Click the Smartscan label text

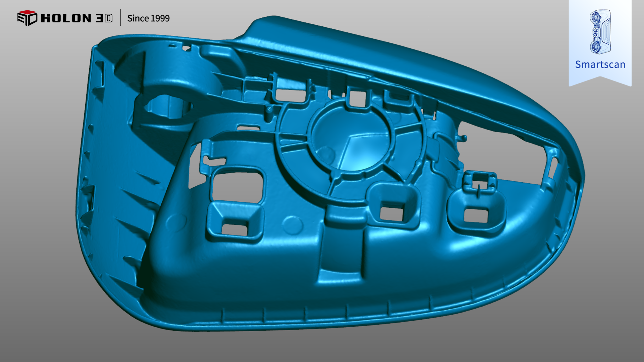coord(600,64)
